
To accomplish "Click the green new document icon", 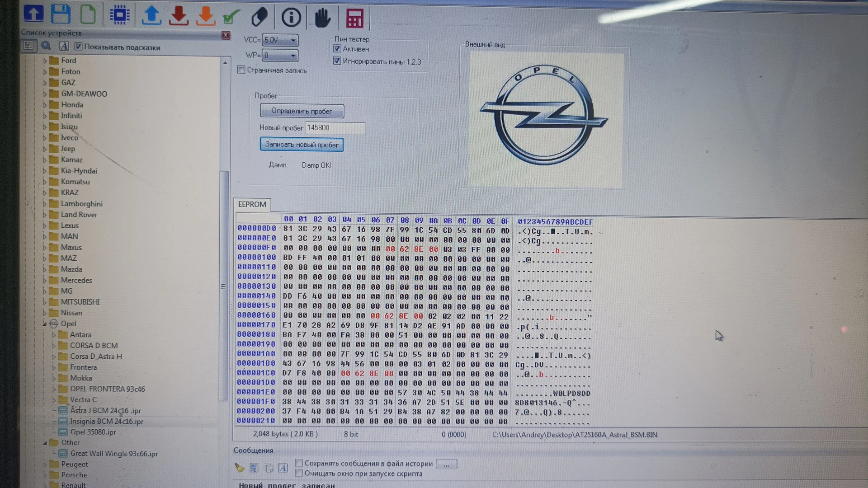I will [x=88, y=15].
